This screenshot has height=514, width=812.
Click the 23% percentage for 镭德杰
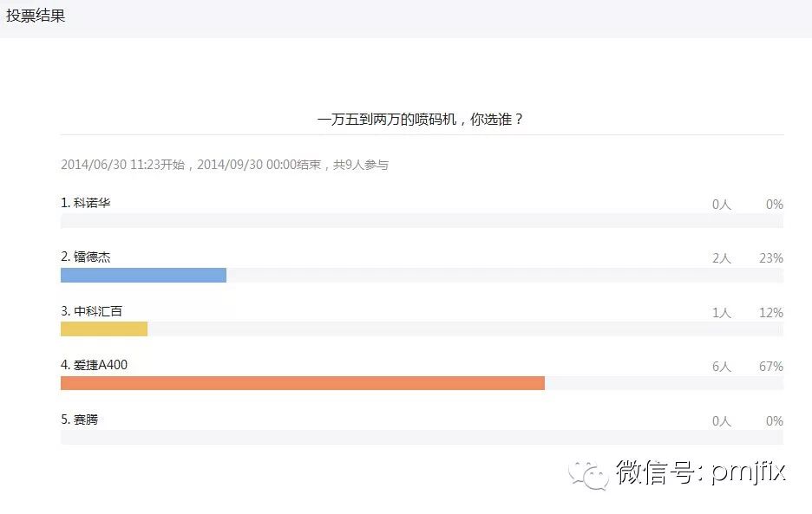point(770,258)
